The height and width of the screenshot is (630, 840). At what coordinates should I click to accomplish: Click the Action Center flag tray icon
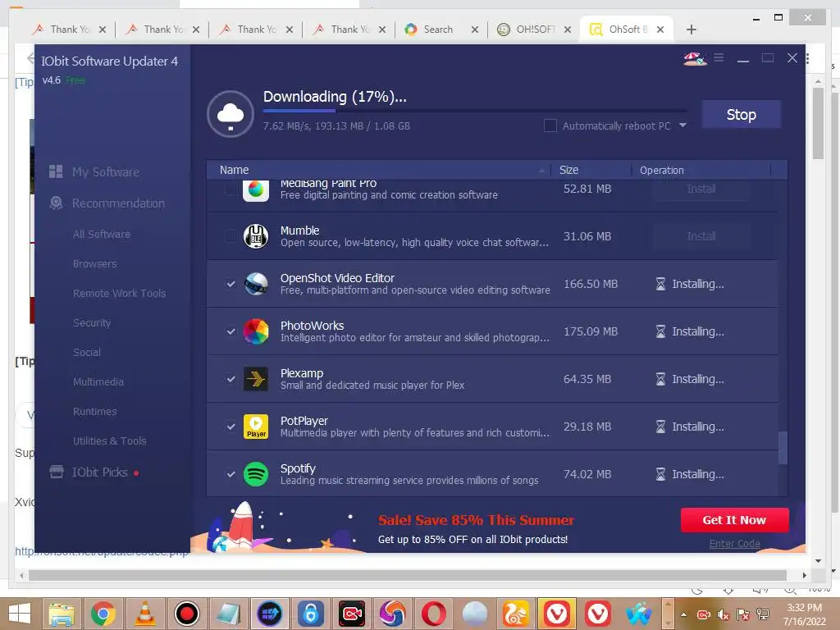coord(742,614)
